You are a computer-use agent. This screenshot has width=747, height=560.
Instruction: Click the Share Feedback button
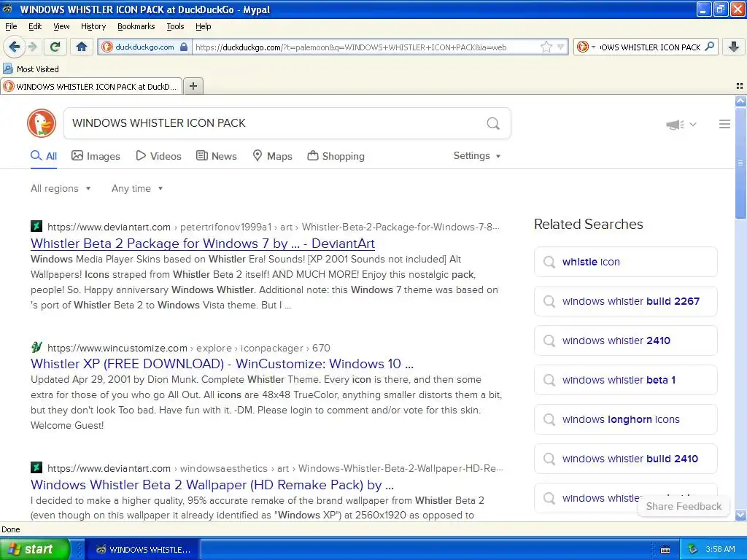[684, 506]
